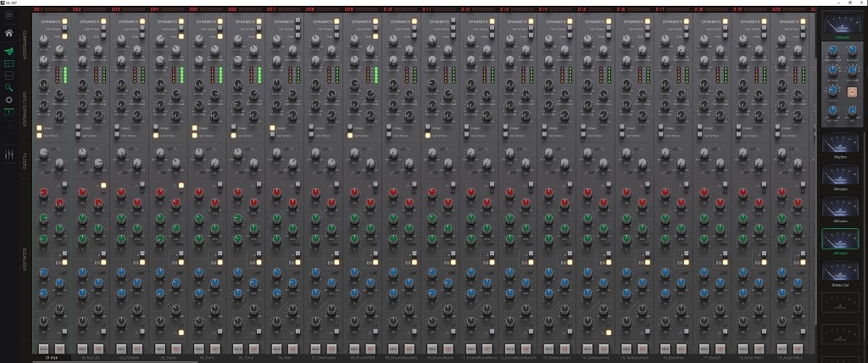Click the LP filter knob on 01 Kick
This screenshot has height=363, width=868.
43,153
